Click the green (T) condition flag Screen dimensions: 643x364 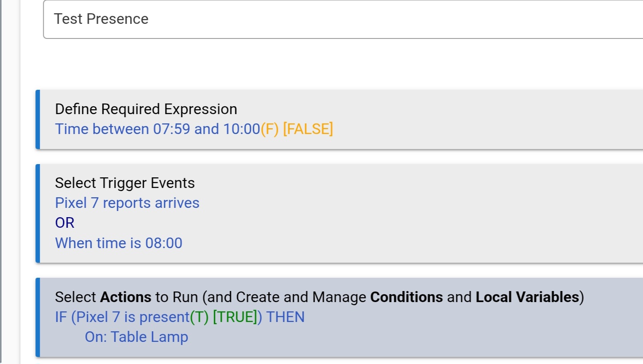(199, 317)
